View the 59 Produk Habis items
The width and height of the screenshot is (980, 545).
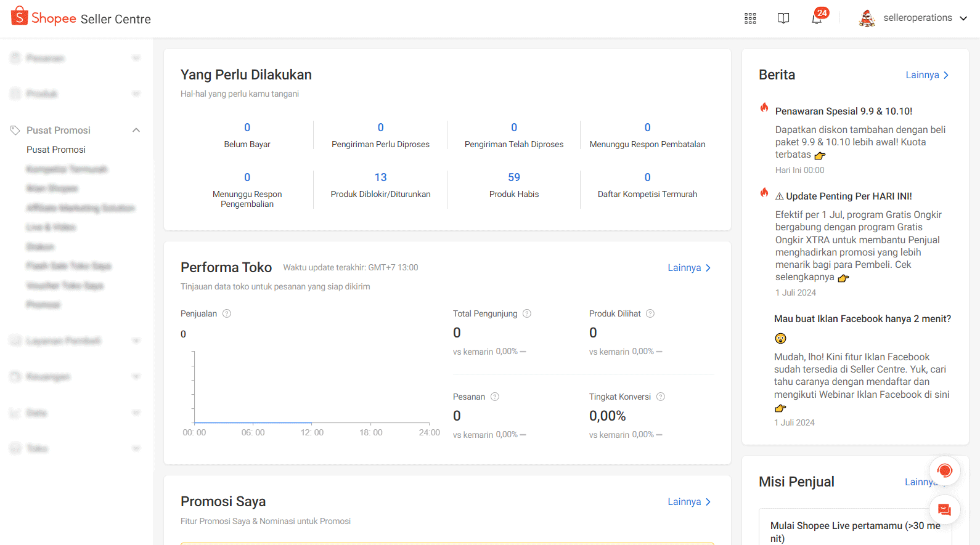(x=514, y=185)
